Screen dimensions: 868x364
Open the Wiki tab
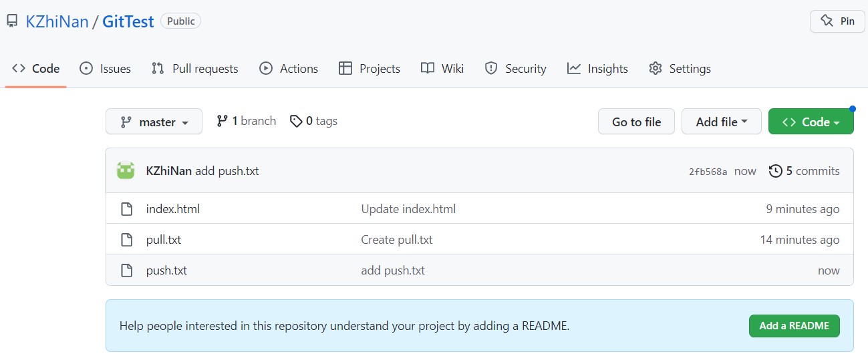click(442, 68)
